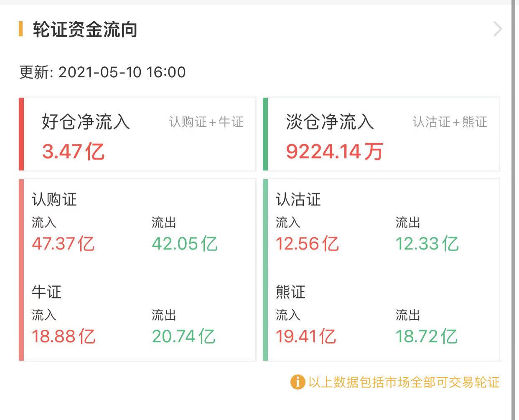Click the 9224.14万 net inflow value

pyautogui.click(x=334, y=151)
